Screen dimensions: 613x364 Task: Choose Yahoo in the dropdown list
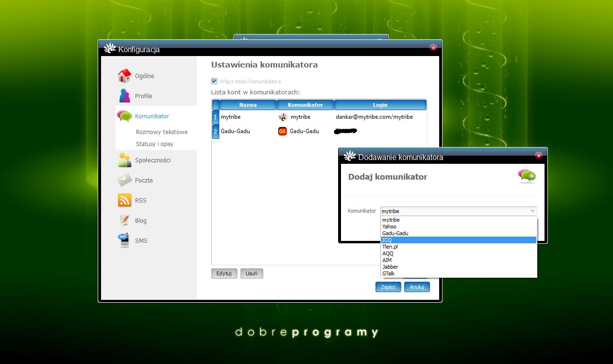coord(459,227)
